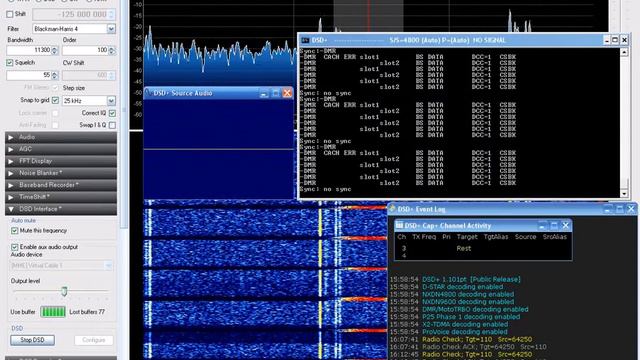Expand the TimeShift panel
The width and height of the screenshot is (640, 360).
[61, 197]
